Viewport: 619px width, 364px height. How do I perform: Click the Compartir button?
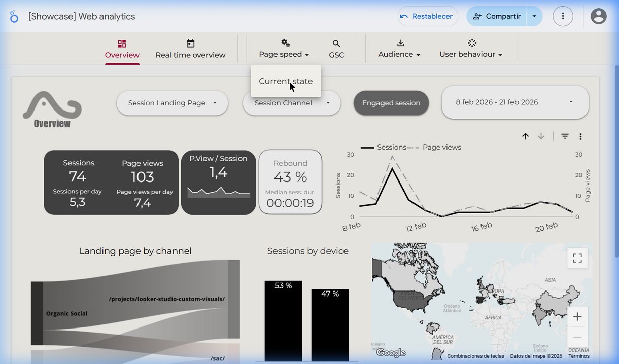496,16
